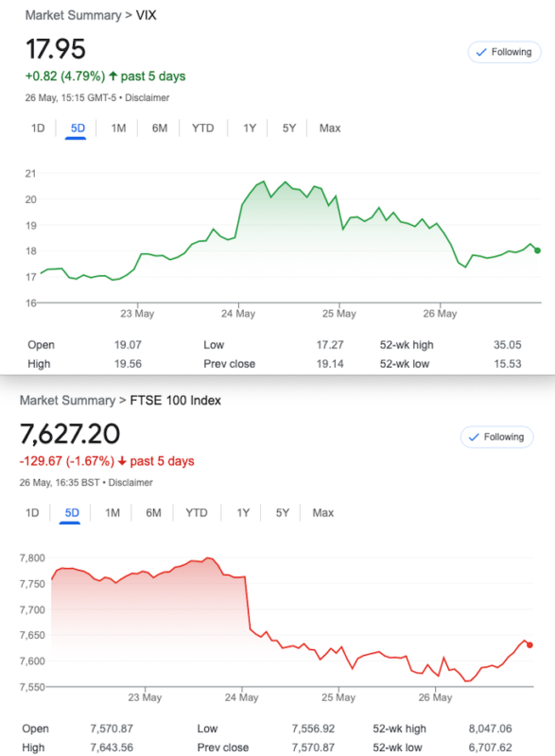Screen dimensions: 555x756
Task: Select the 1D tab on FTSE 100 chart
Action: coord(32,513)
